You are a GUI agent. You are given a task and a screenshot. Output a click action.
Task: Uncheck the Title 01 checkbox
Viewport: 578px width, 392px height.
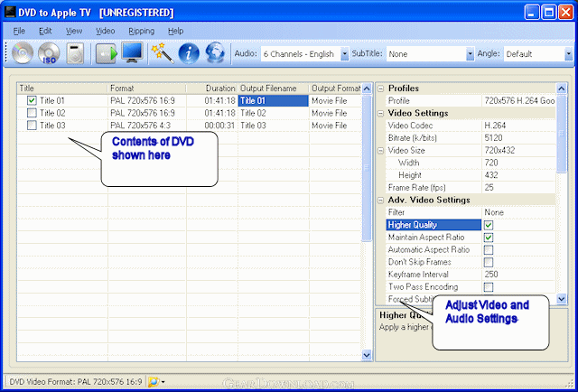(x=33, y=100)
